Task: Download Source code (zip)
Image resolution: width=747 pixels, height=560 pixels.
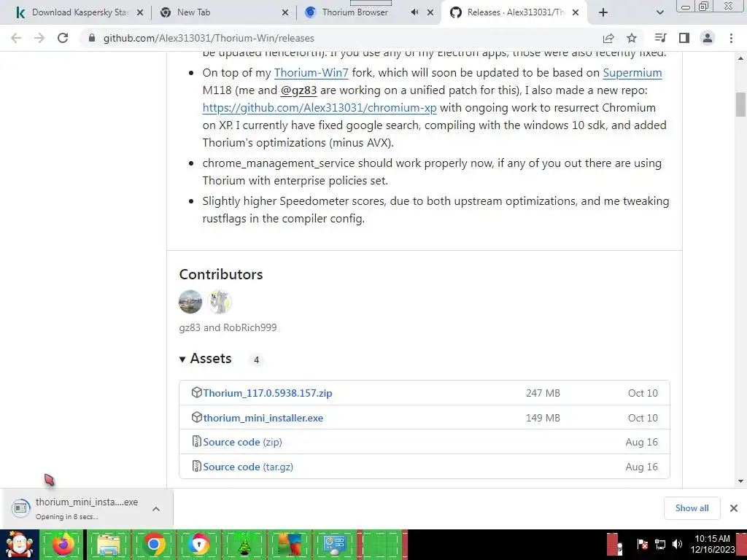Action: pyautogui.click(x=242, y=443)
